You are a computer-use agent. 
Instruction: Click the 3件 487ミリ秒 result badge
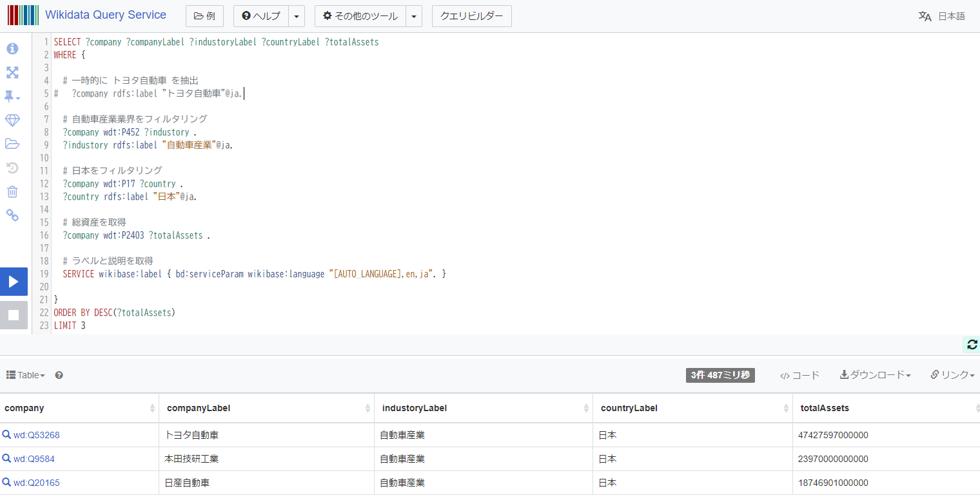[x=720, y=375]
